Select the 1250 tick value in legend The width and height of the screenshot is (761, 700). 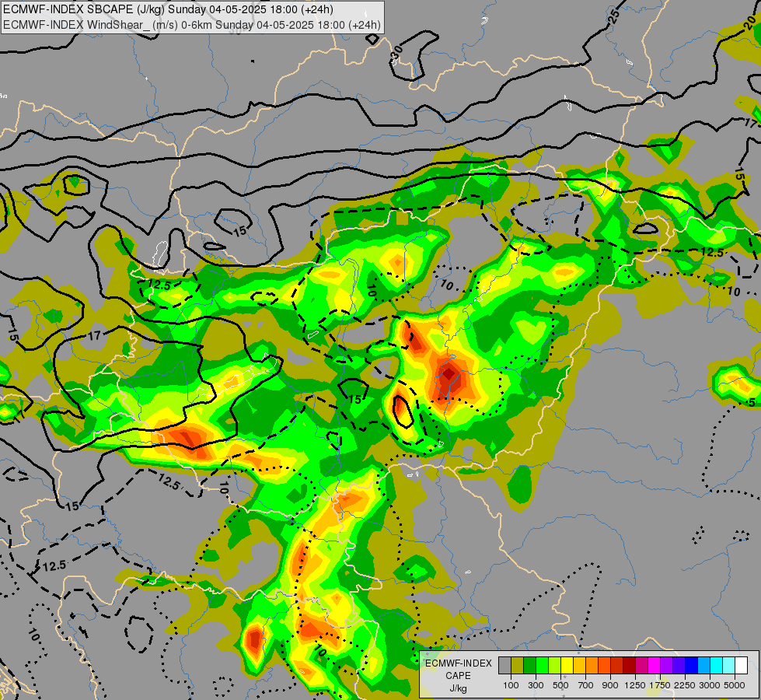click(x=635, y=685)
